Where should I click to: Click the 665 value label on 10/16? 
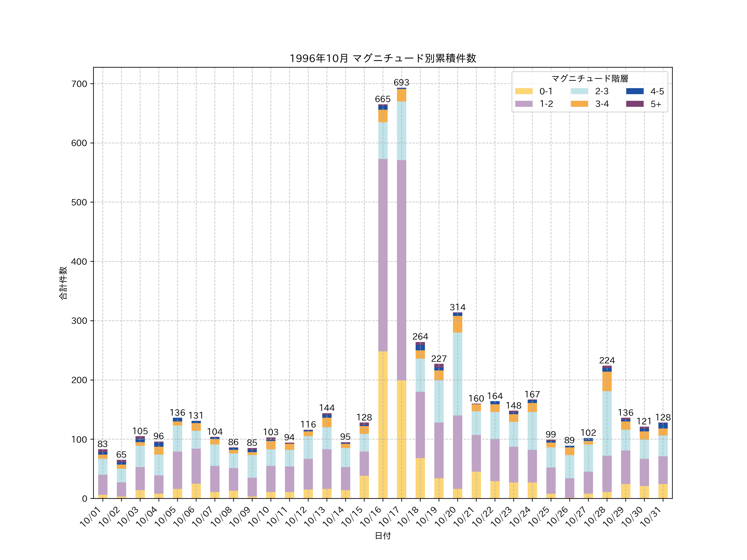pyautogui.click(x=383, y=99)
